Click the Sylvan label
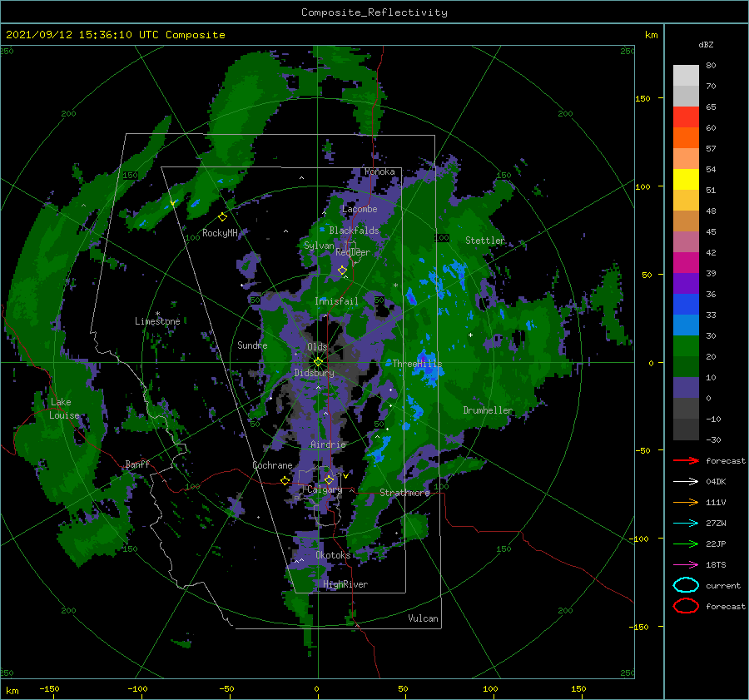The image size is (749, 700). 319,246
